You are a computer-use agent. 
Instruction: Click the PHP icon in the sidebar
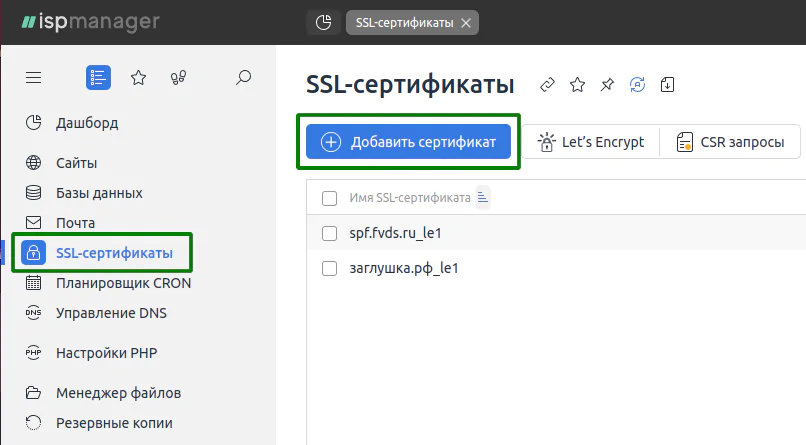tap(33, 353)
